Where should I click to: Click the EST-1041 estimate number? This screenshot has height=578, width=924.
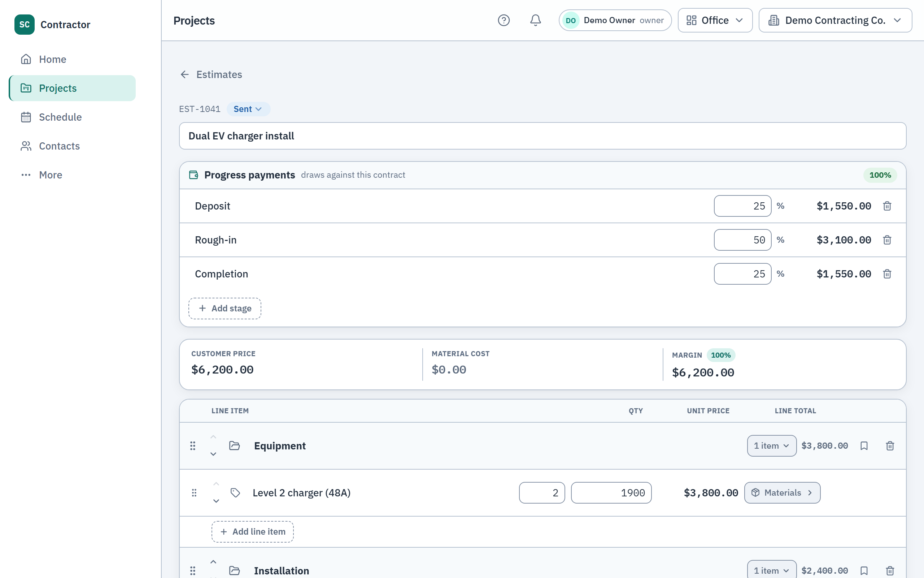[x=200, y=109]
